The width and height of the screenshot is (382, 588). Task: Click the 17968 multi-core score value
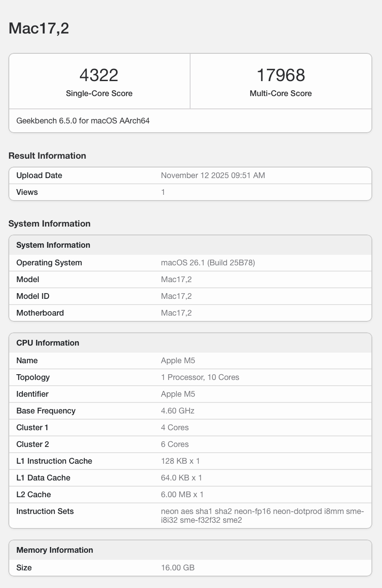pos(281,75)
